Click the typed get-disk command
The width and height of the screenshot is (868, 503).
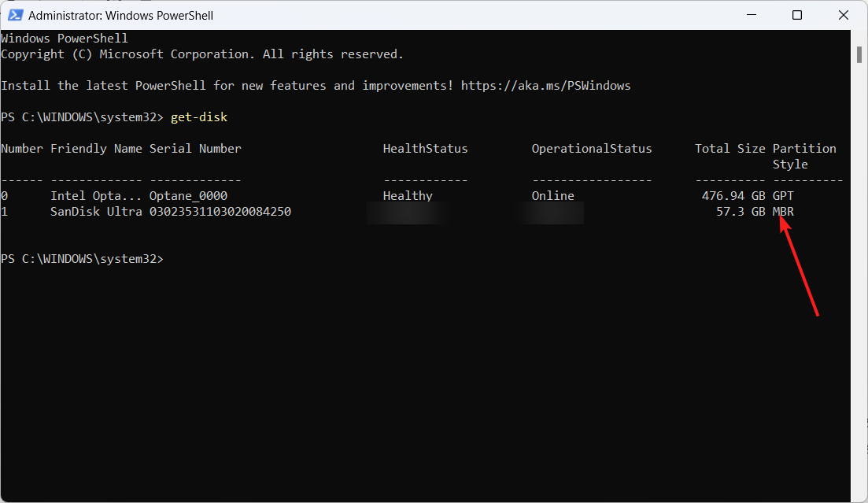(199, 117)
